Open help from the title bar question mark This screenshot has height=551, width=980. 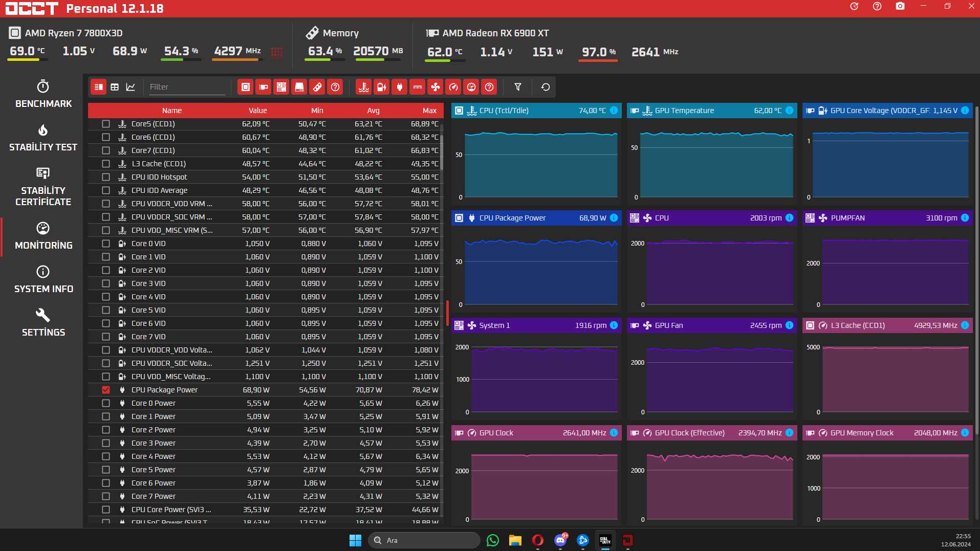877,6
